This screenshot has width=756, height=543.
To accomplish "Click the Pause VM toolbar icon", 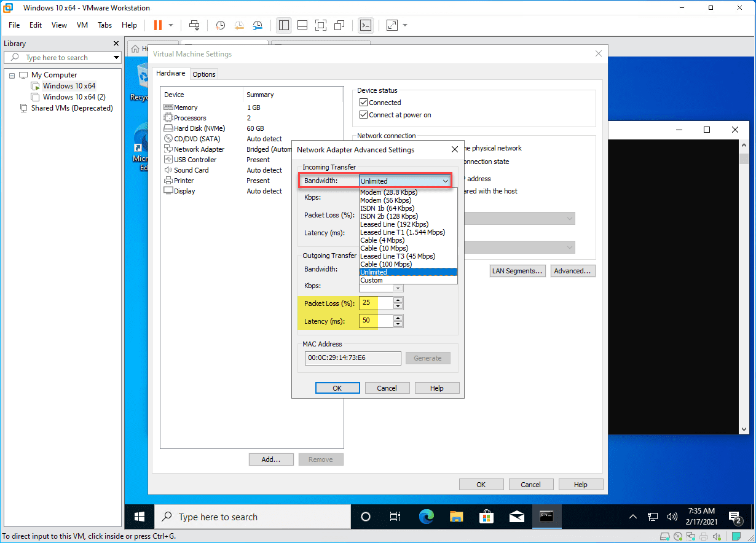I will click(x=158, y=25).
